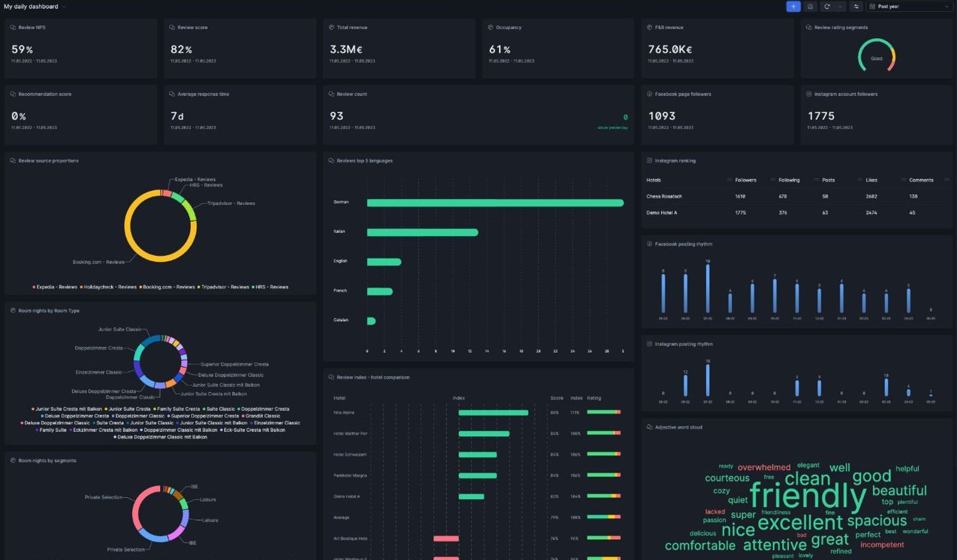The width and height of the screenshot is (957, 560).
Task: Click the Good rating gauge
Action: [x=877, y=56]
